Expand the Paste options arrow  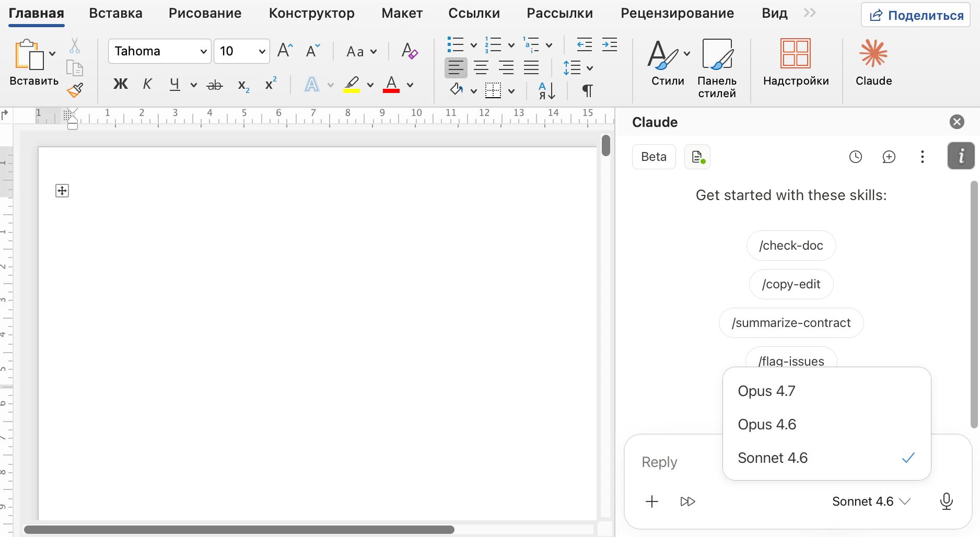point(52,53)
